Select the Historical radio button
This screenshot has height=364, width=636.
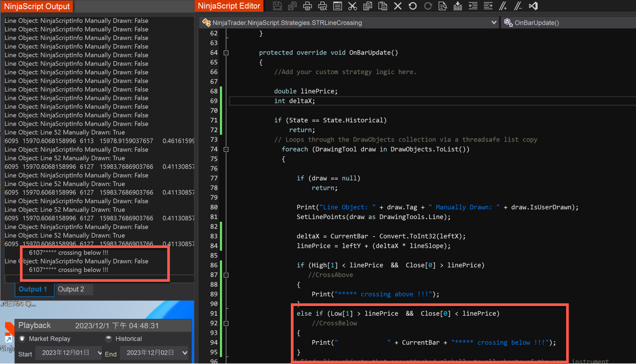point(108,339)
